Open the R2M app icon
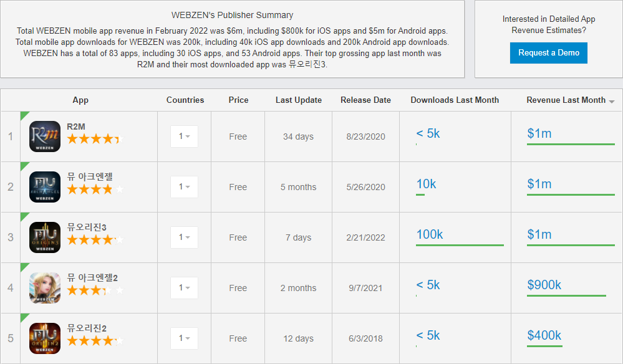The width and height of the screenshot is (623, 364). tap(45, 136)
